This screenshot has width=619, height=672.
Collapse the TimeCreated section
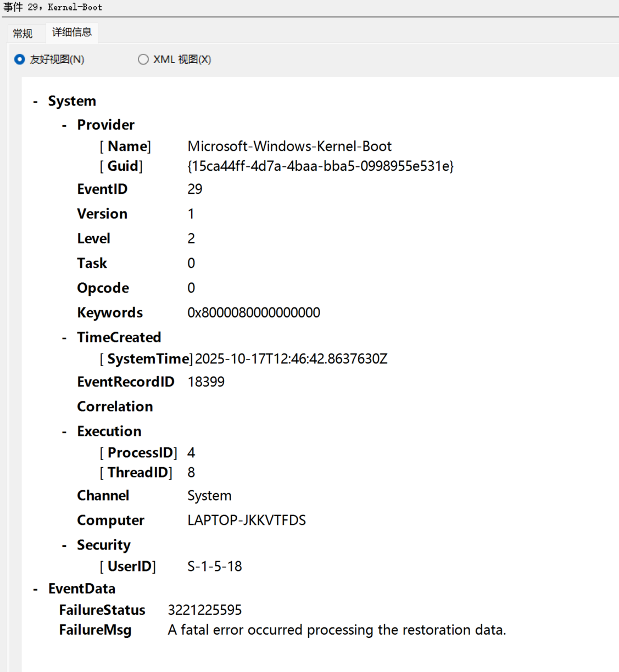point(64,338)
